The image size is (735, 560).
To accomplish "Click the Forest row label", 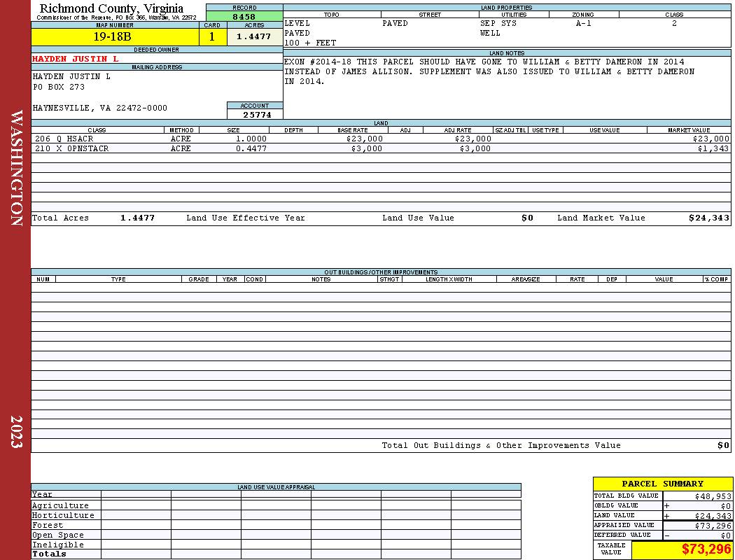I will [48, 525].
